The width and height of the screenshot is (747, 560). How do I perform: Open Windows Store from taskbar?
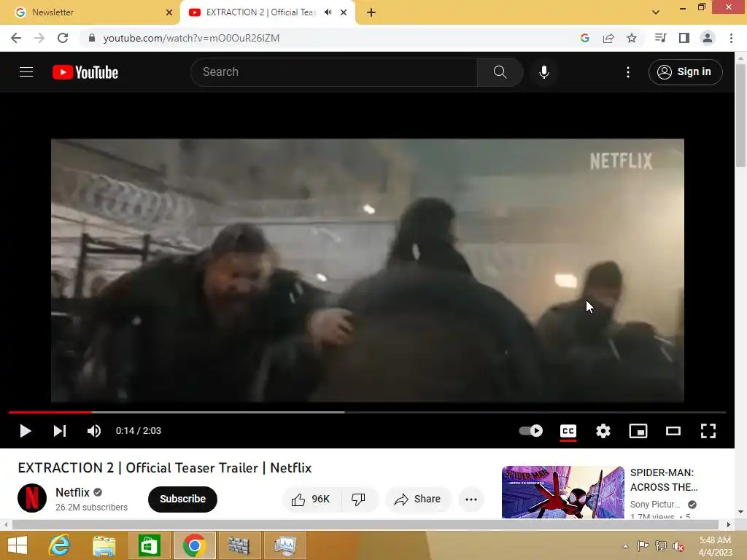coord(150,545)
